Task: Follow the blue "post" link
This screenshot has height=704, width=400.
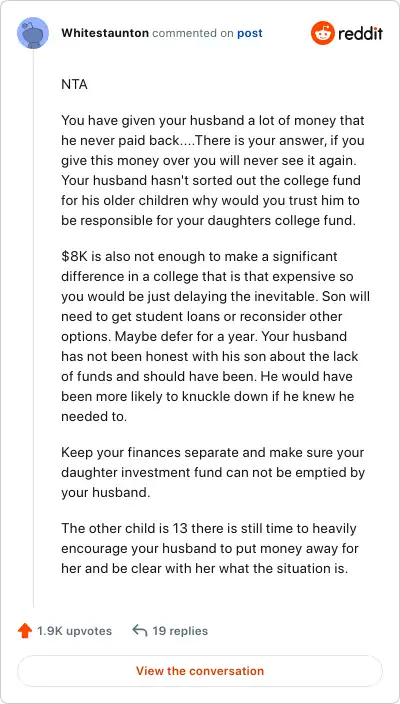Action: tap(250, 34)
